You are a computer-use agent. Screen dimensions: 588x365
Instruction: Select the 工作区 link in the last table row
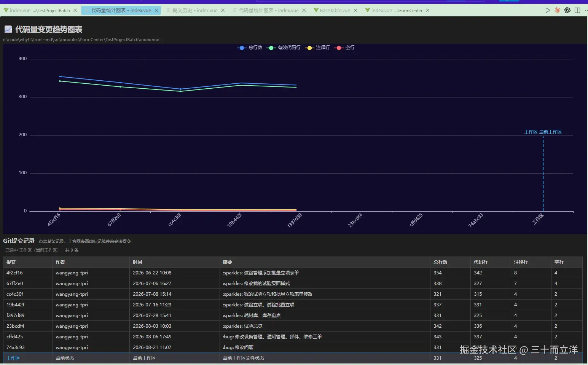(13, 358)
